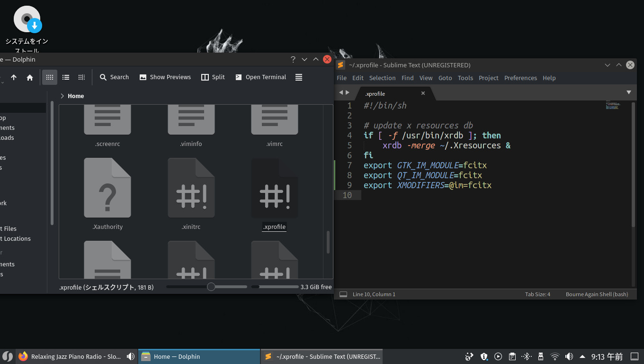Close the .xprofile tab
644x364 pixels.
click(423, 93)
